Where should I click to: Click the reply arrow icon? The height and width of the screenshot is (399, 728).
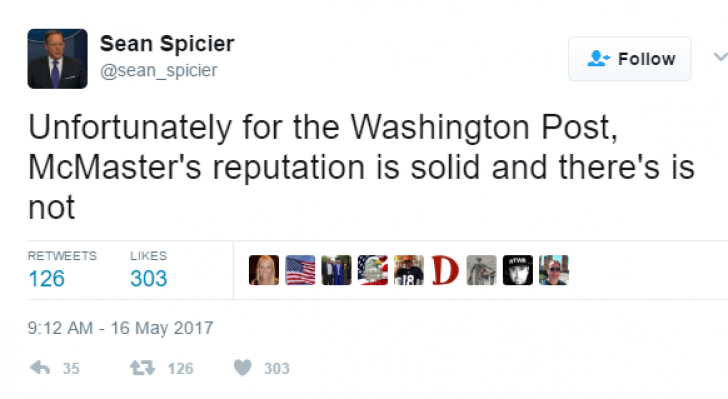click(x=40, y=368)
